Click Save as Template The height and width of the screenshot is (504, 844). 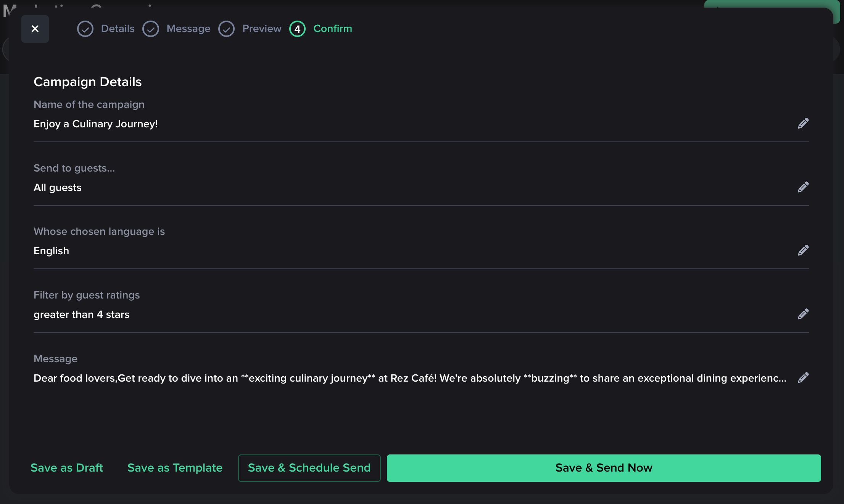[175, 468]
